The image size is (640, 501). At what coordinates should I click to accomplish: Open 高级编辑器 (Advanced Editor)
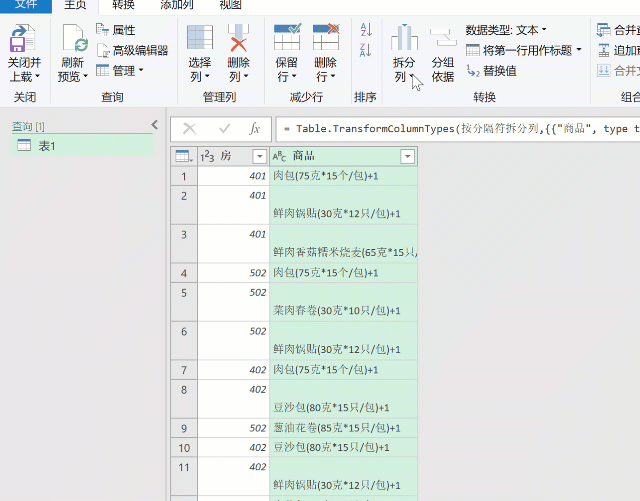(x=131, y=50)
